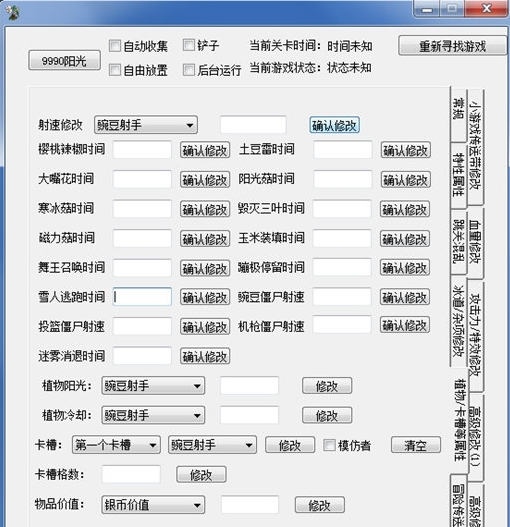Enable 后台运行 checkbox
The width and height of the screenshot is (510, 527).
(189, 70)
